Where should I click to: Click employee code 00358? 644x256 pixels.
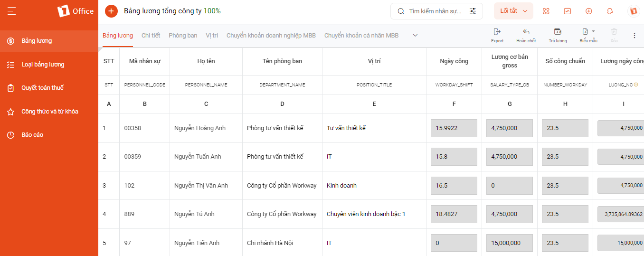click(x=133, y=128)
